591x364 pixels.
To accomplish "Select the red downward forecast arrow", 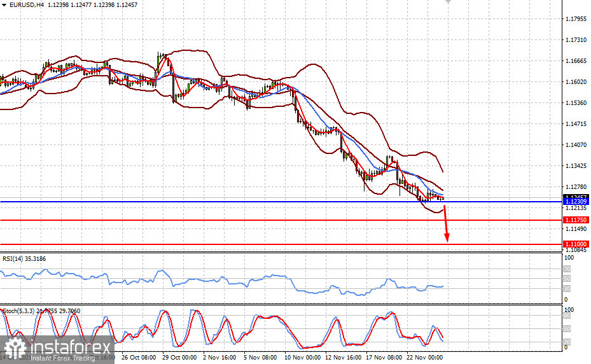I will 446,223.
